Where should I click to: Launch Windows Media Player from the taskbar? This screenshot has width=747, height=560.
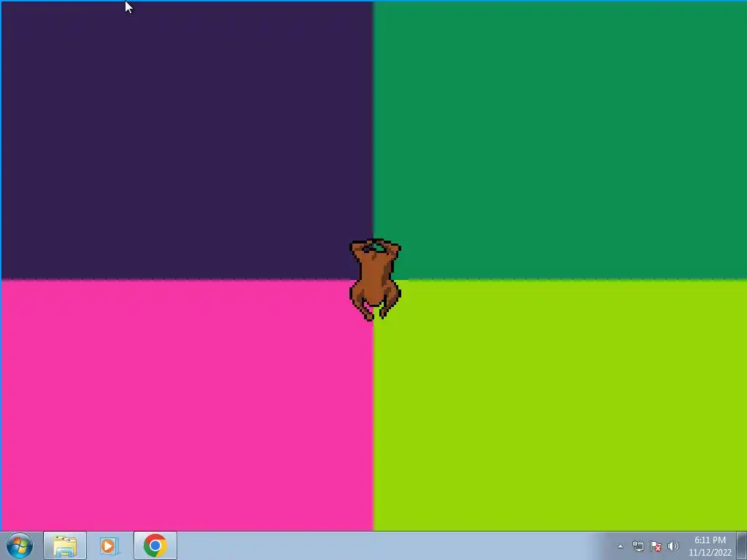108,545
